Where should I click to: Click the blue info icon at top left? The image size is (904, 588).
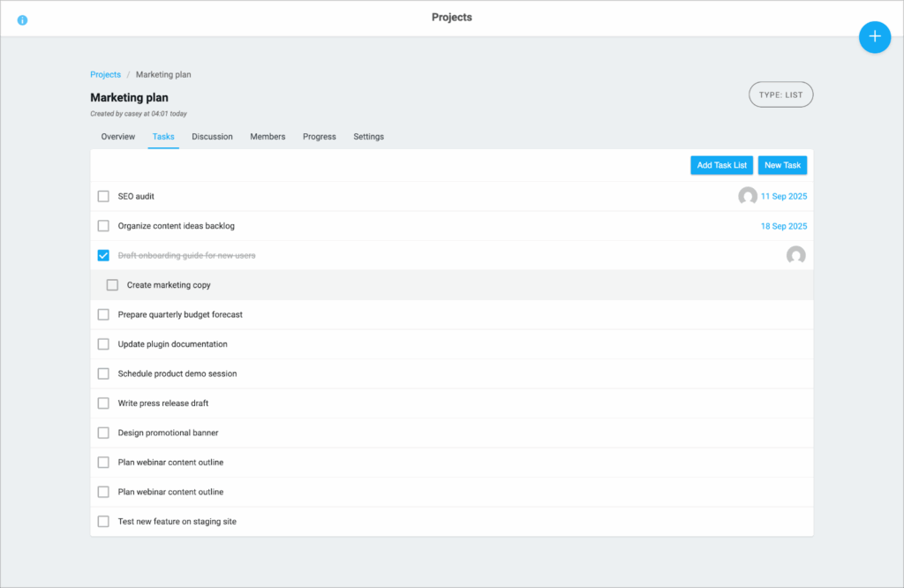point(22,19)
